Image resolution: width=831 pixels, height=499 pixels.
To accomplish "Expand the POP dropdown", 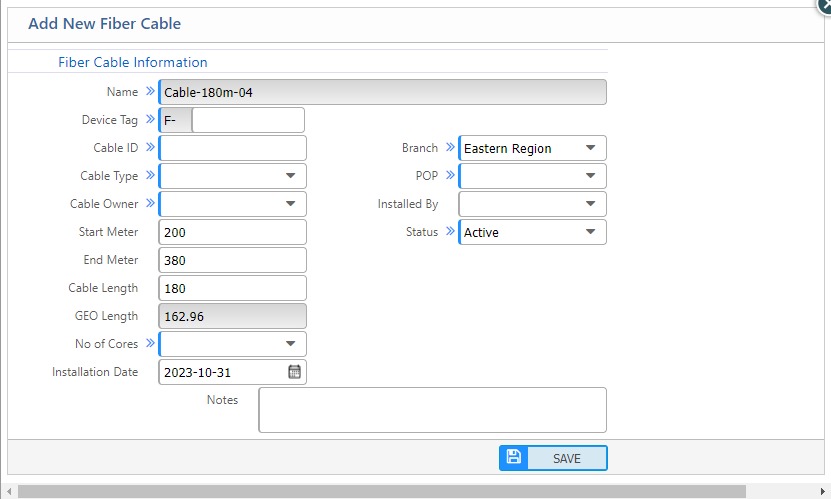I will coord(590,176).
